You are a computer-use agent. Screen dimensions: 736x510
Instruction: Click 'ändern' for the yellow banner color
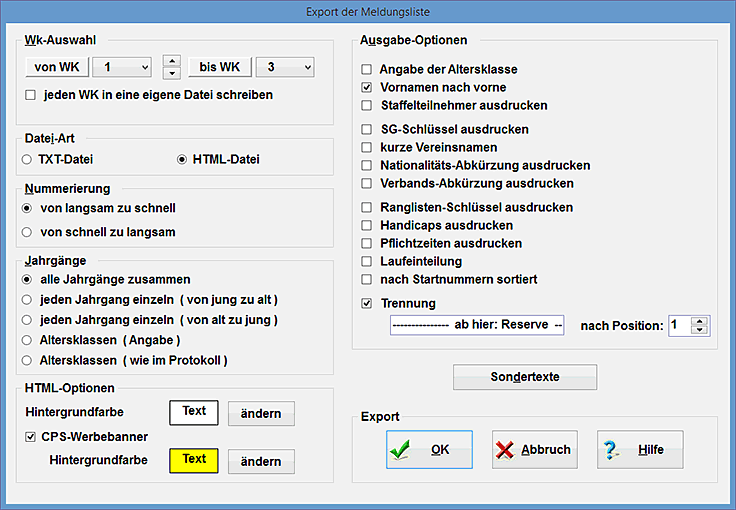click(261, 461)
